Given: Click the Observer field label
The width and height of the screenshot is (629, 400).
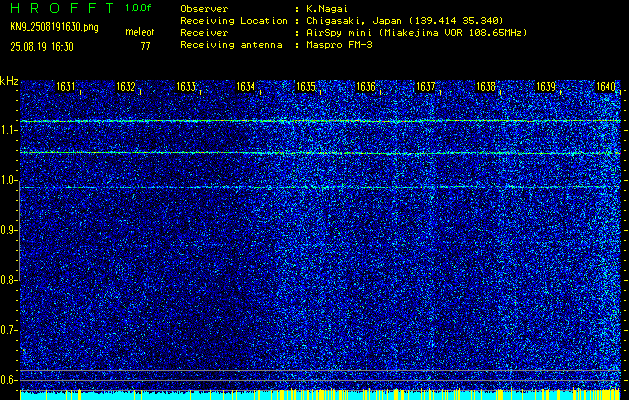Looking at the screenshot, I should pos(204,9).
